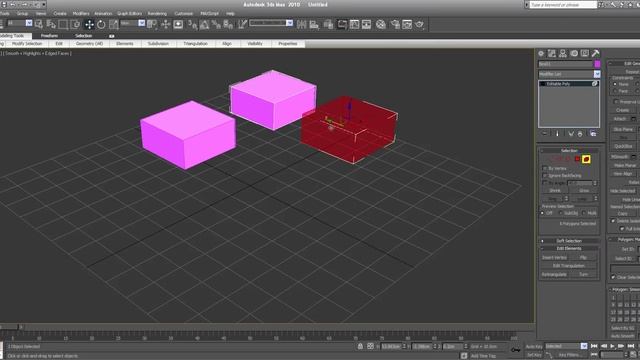Select the Off preview selection radio
The height and width of the screenshot is (360, 640).
coord(542,213)
